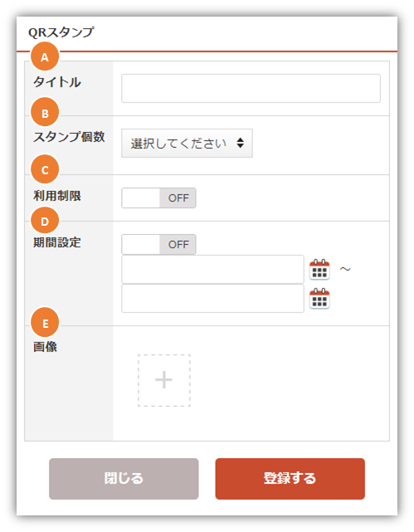Click the orange E marker badge
The width and height of the screenshot is (414, 532).
point(45,322)
